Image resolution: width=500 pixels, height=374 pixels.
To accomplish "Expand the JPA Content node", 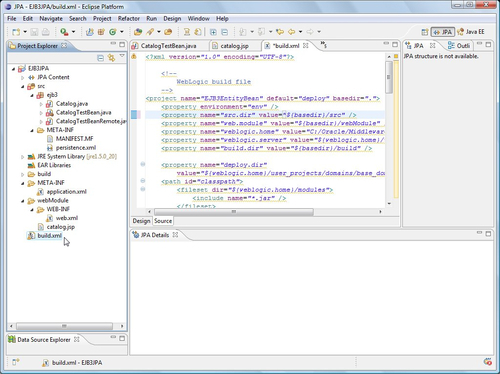I will pyautogui.click(x=23, y=78).
